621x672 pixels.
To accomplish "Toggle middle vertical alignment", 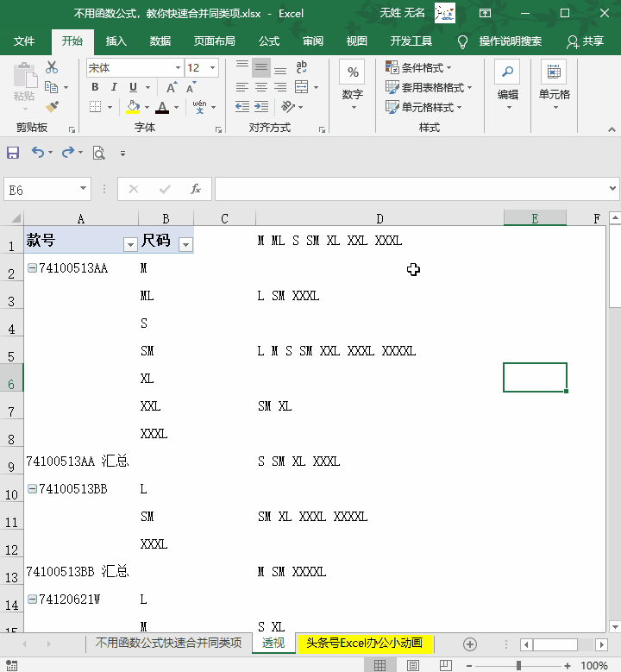I will coord(261,67).
